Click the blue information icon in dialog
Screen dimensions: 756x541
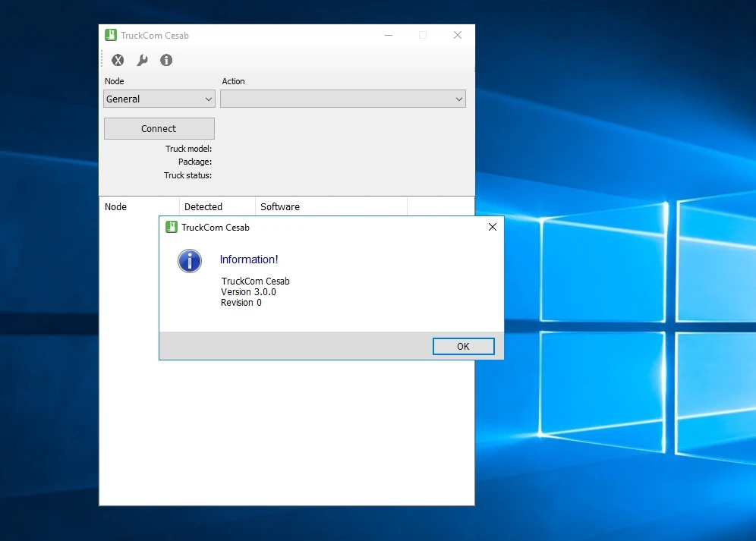190,261
